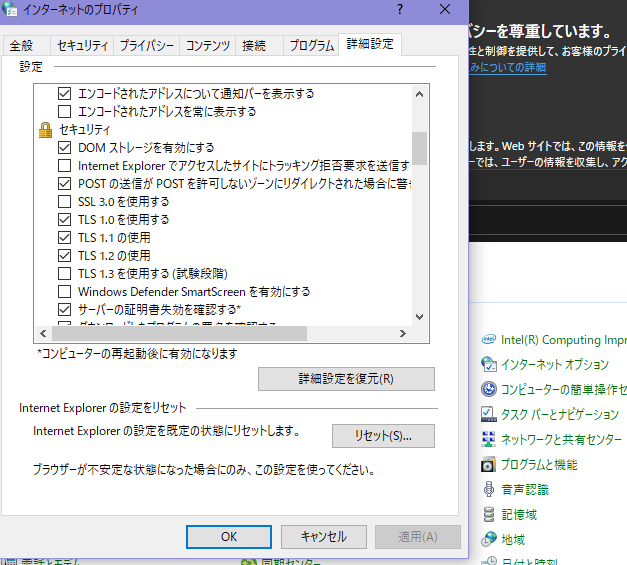Enable TLS 1.3 を使用する (試験段階)
The height and width of the screenshot is (565, 627).
coord(64,274)
